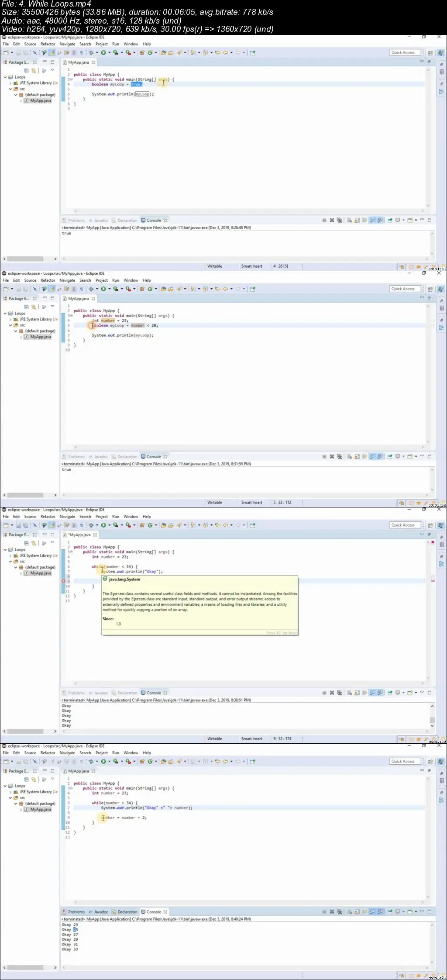The image size is (447, 980).
Task: Click Remove Launch icon in second frame's console
Action: click(332, 456)
